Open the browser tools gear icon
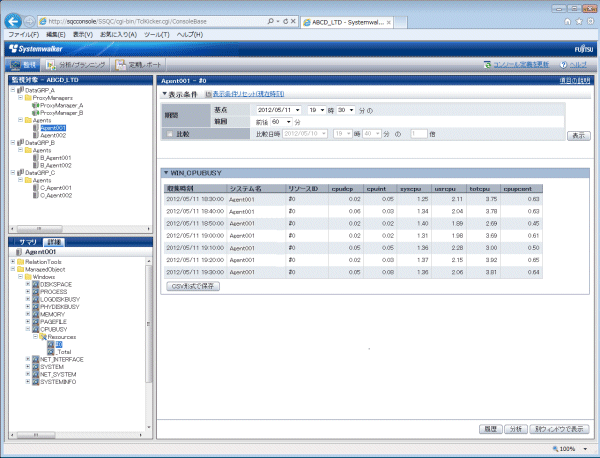Screen dimensions: 600x458 coord(591,21)
